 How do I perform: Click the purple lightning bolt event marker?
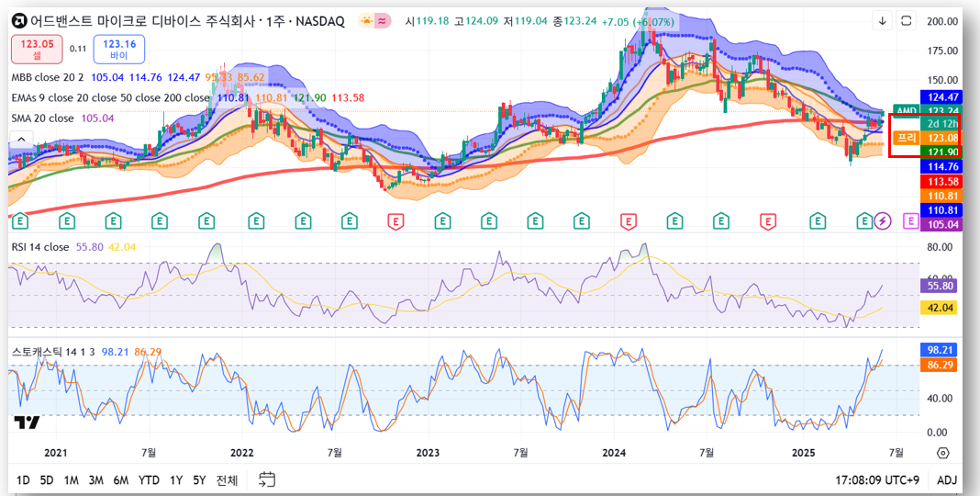(x=883, y=220)
